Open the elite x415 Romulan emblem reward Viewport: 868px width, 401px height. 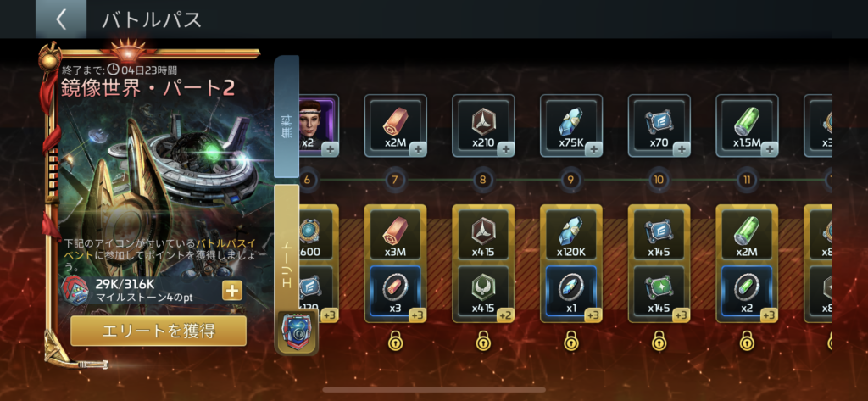[483, 291]
